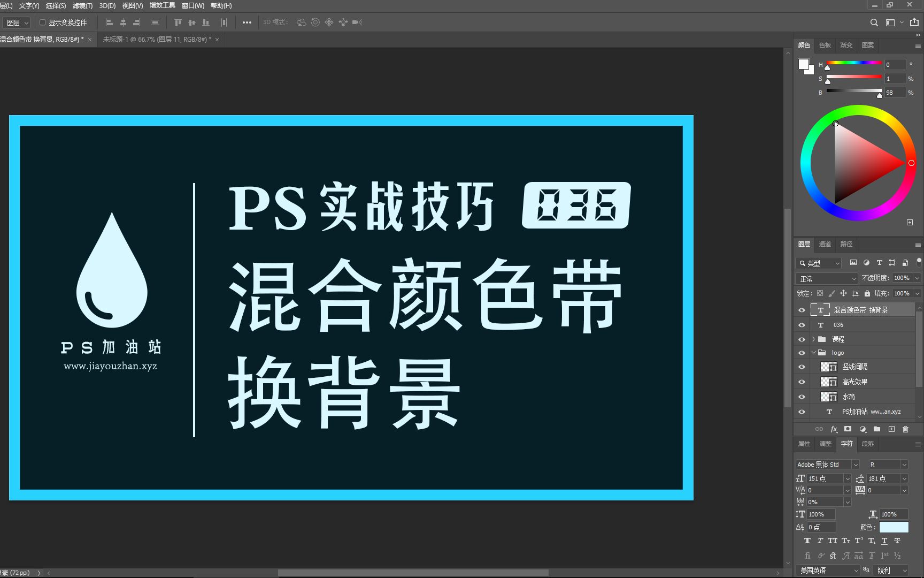Open the 正常 blend mode dropdown
Viewport: 924px width, 578px height.
coord(827,278)
